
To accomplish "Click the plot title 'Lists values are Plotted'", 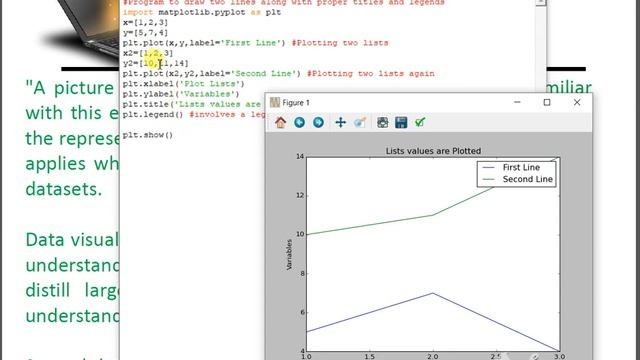I will click(433, 151).
